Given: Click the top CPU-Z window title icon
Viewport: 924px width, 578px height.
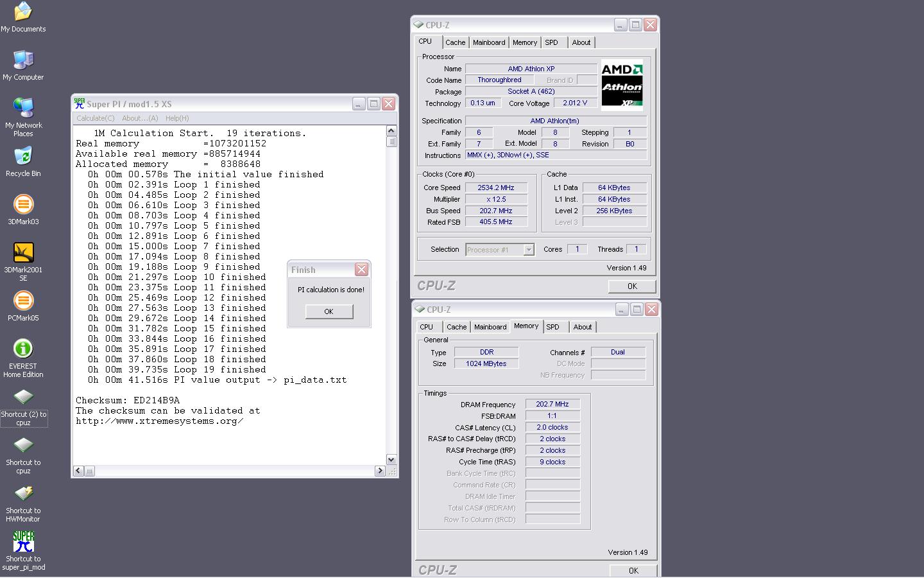Looking at the screenshot, I should tap(419, 24).
